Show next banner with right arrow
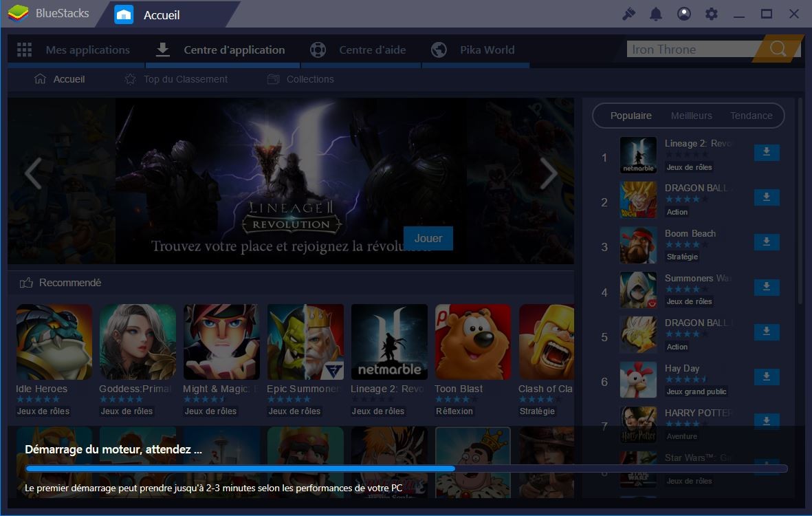Image resolution: width=812 pixels, height=516 pixels. (549, 173)
